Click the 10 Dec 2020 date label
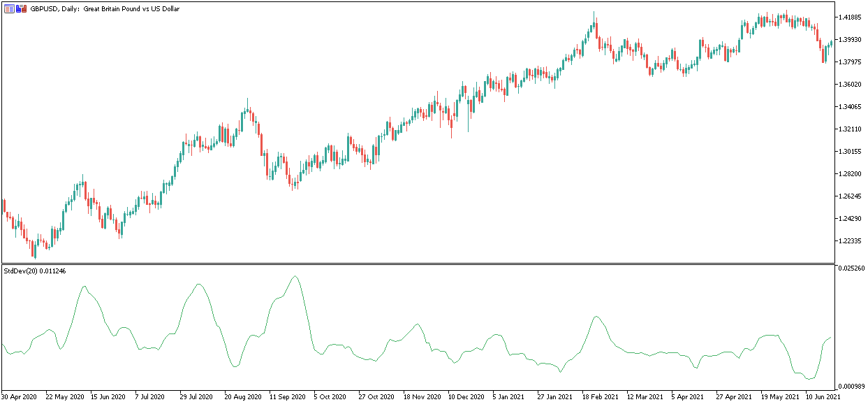The width and height of the screenshot is (868, 402). click(x=466, y=396)
